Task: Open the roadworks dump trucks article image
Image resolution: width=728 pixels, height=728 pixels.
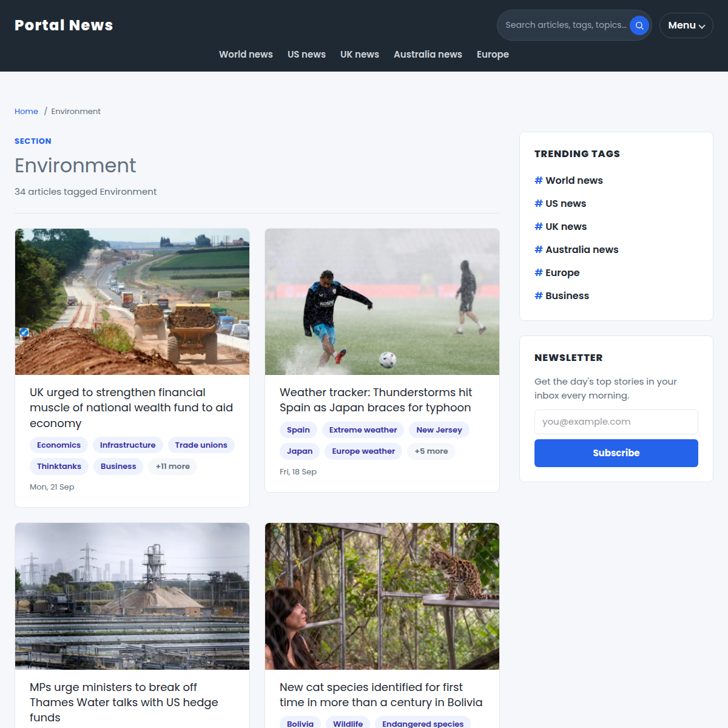Action: pyautogui.click(x=132, y=302)
